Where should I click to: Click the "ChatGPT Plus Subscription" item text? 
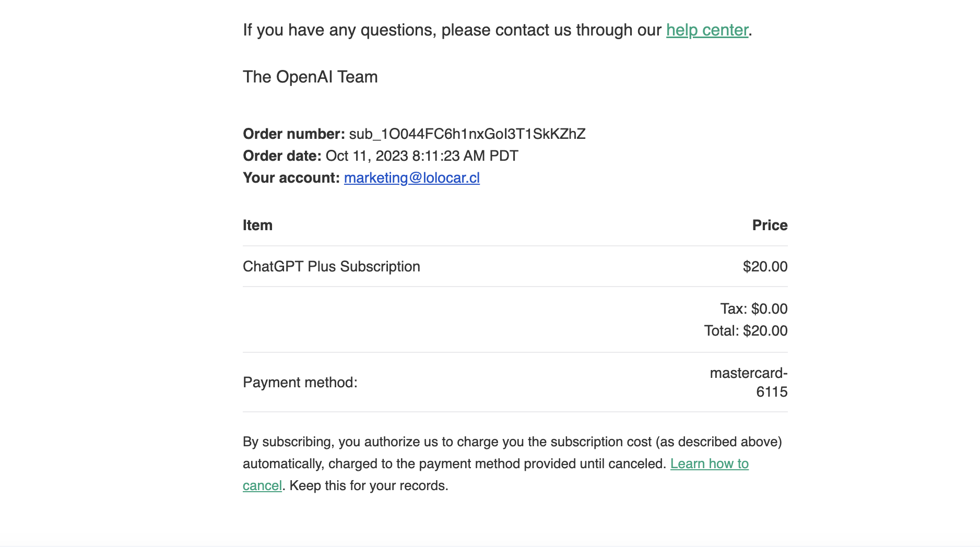(331, 267)
